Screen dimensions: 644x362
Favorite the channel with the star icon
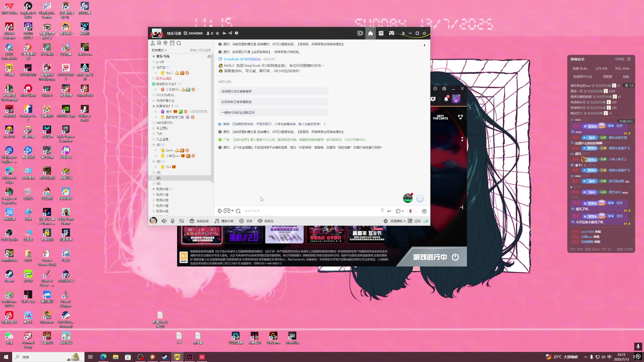click(x=217, y=33)
